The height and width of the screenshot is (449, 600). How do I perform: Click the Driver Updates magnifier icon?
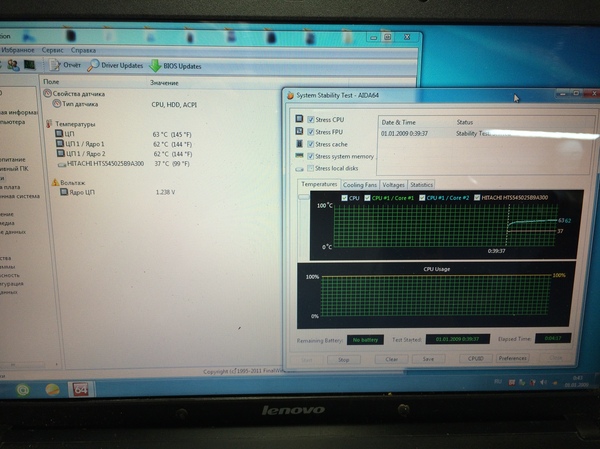(93, 65)
